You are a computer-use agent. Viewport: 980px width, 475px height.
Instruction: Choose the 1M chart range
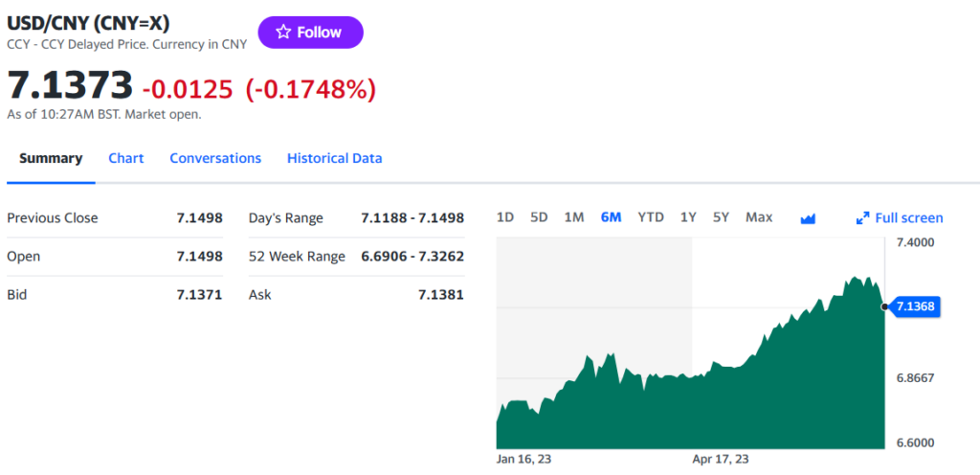click(x=573, y=217)
